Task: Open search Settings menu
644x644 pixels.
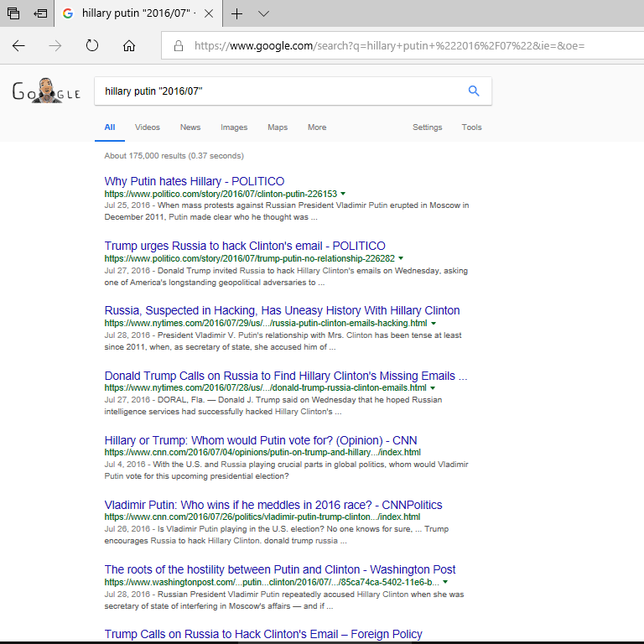Action: tap(428, 127)
